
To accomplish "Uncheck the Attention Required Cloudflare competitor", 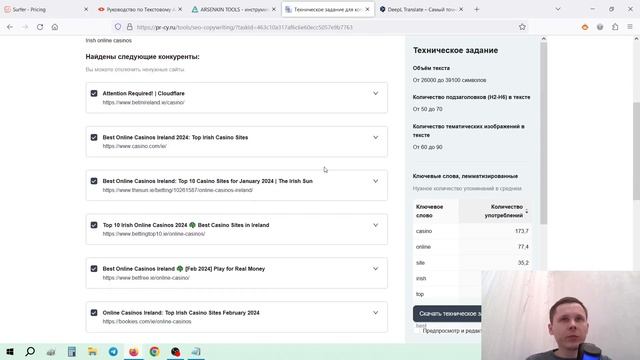I will [94, 93].
